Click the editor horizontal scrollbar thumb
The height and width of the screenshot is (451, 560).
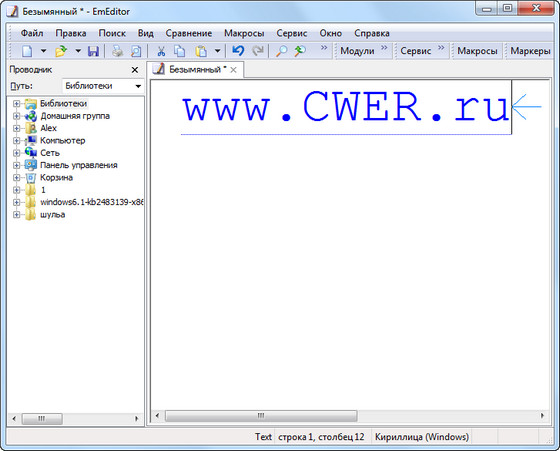pyautogui.click(x=261, y=416)
